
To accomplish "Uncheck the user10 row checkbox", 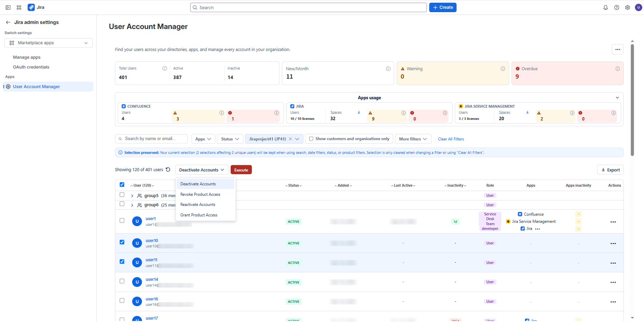I will click(122, 242).
